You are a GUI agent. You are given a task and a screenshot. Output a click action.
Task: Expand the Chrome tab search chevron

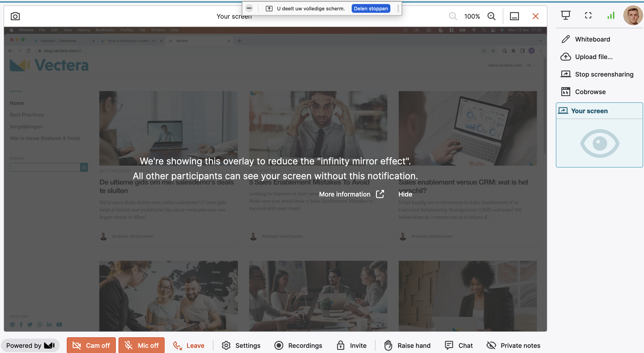541,41
